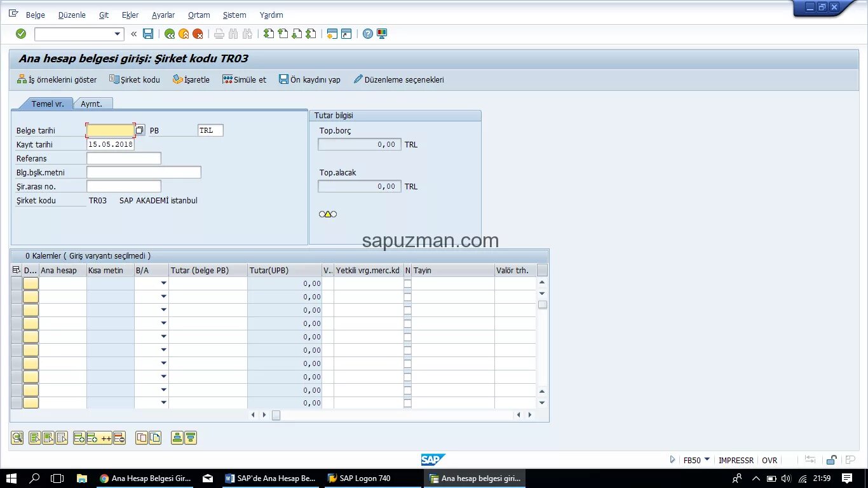
Task: Click the sort ascending icon below table
Action: pos(177,437)
